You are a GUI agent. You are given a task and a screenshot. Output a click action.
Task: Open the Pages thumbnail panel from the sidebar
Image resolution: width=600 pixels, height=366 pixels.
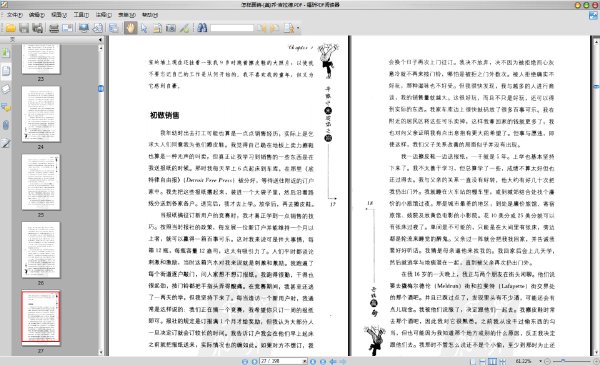(6, 71)
